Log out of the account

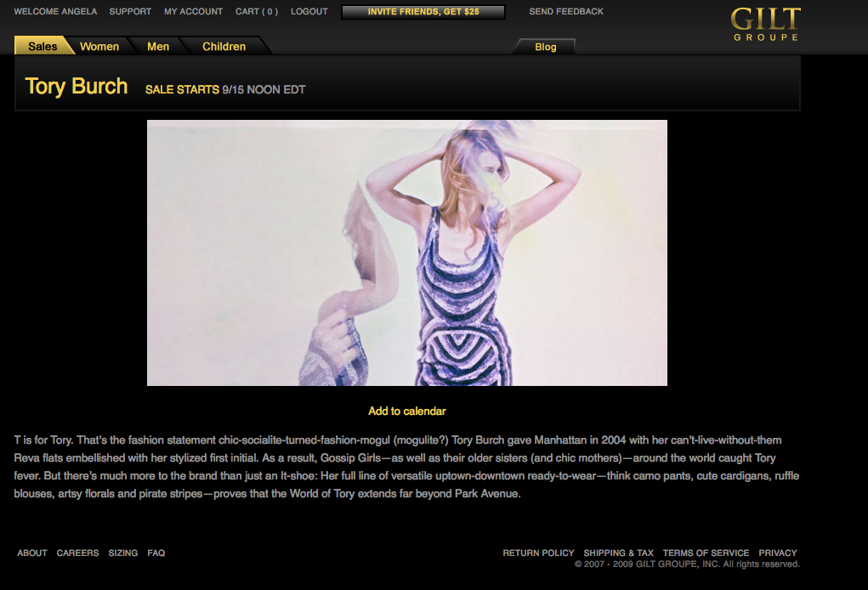[309, 12]
